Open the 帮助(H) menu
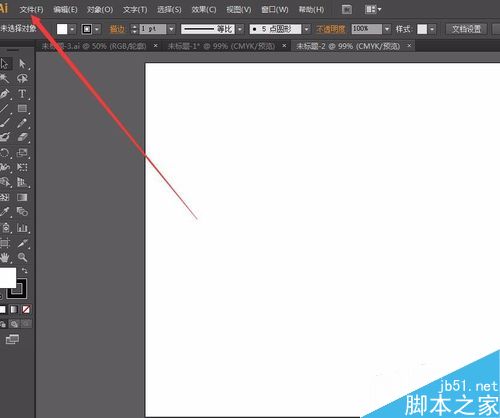 click(x=311, y=10)
